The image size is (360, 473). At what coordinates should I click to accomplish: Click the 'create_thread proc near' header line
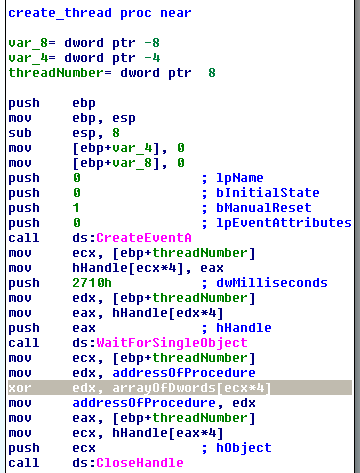coord(100,13)
